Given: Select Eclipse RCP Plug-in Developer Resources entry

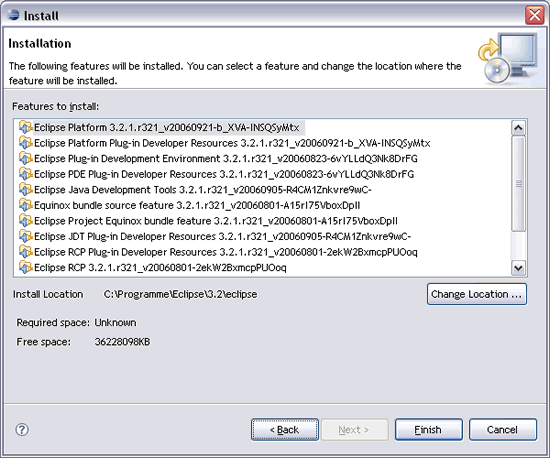Looking at the screenshot, I should [226, 252].
